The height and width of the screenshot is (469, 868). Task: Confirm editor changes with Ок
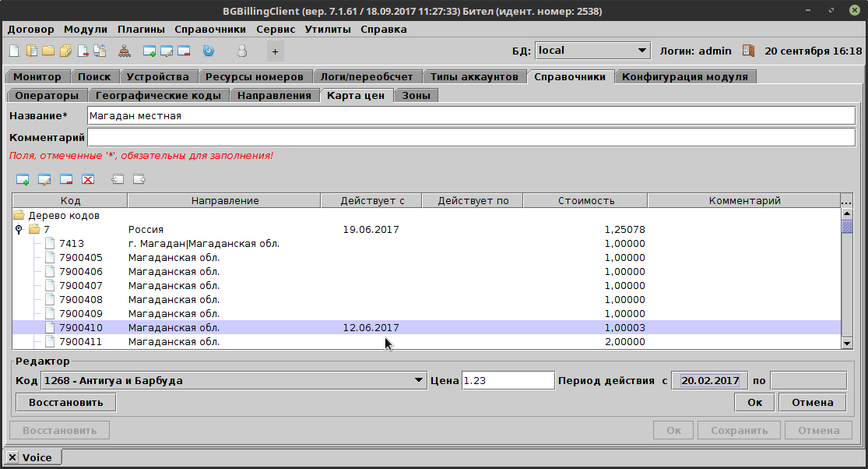coord(754,402)
